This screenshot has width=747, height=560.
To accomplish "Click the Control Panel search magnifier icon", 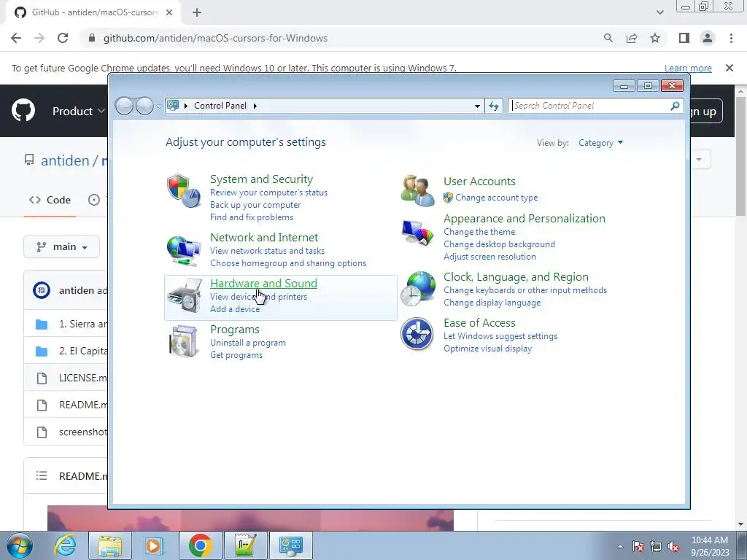I will [x=675, y=106].
